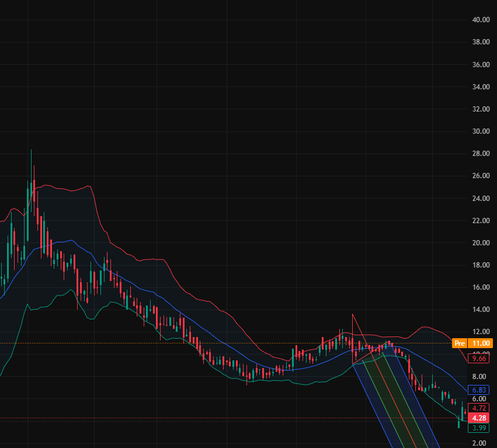Screen dimensions: 497x448
Task: Click the green 3.99 lower band value
Action: 479,428
